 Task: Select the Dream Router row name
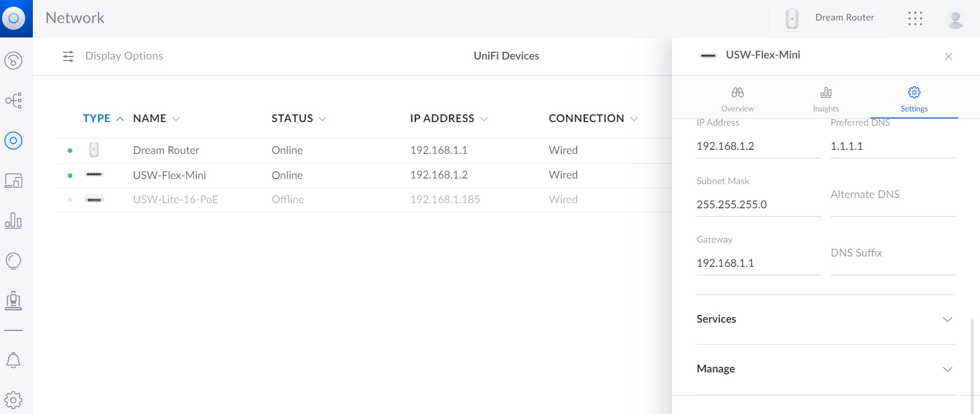166,150
